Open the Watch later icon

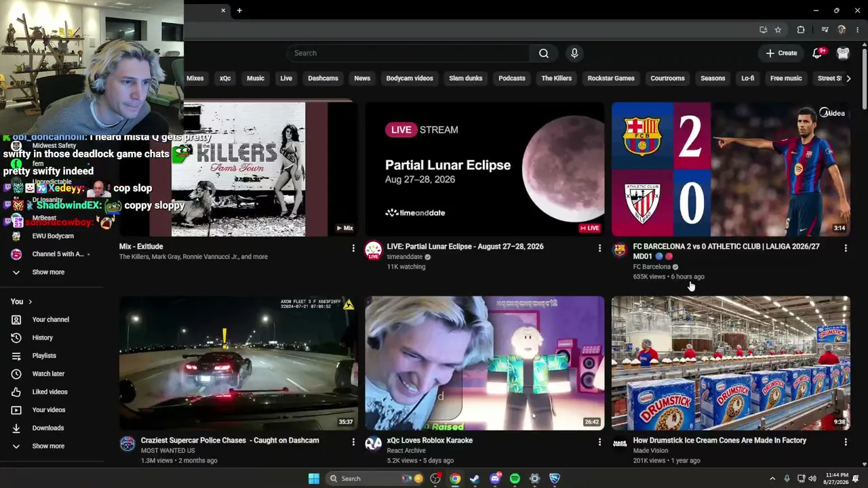(16, 373)
